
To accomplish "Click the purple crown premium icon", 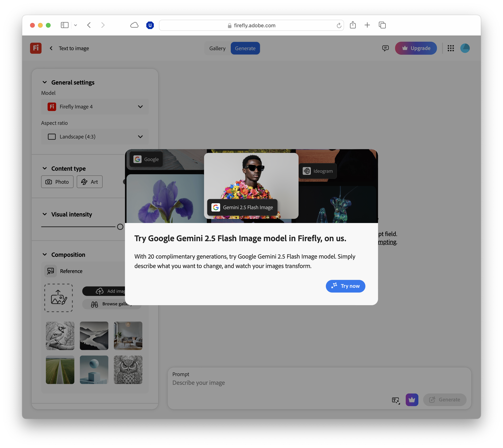I will point(412,400).
